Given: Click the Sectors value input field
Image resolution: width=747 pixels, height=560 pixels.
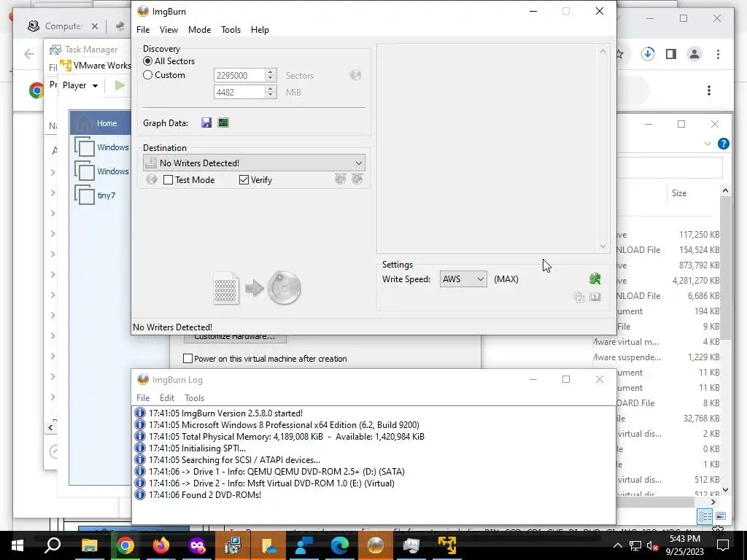Looking at the screenshot, I should 239,75.
